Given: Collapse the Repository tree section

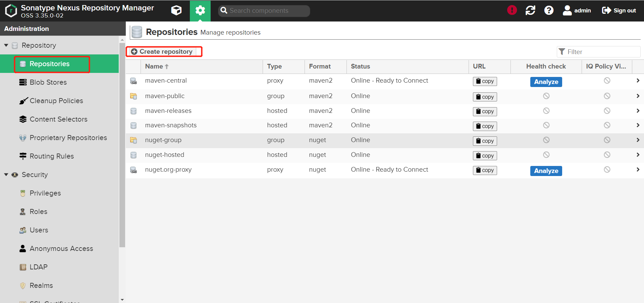Looking at the screenshot, I should coord(6,45).
